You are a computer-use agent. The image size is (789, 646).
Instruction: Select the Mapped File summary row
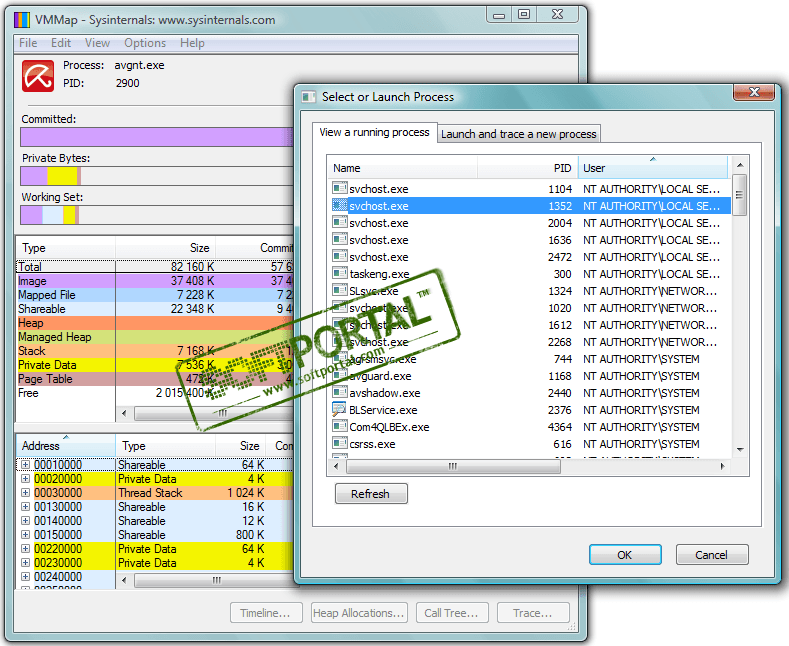coord(154,295)
